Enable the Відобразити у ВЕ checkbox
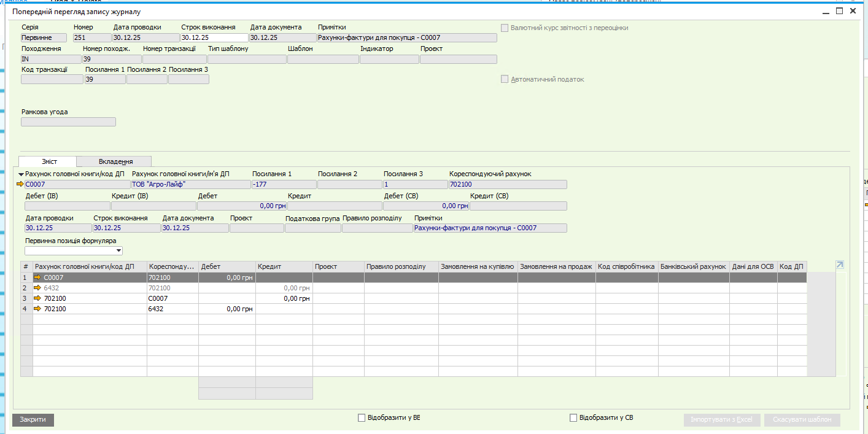The width and height of the screenshot is (868, 434). point(362,418)
